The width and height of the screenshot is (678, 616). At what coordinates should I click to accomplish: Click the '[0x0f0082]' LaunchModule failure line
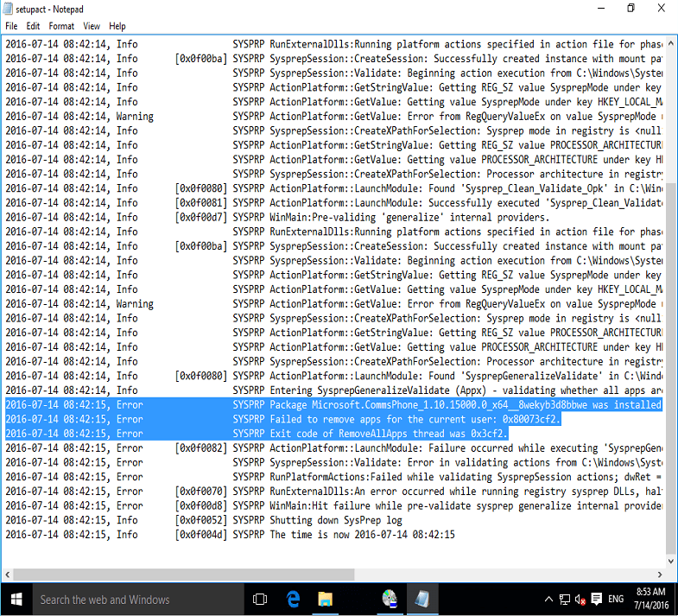pos(333,448)
